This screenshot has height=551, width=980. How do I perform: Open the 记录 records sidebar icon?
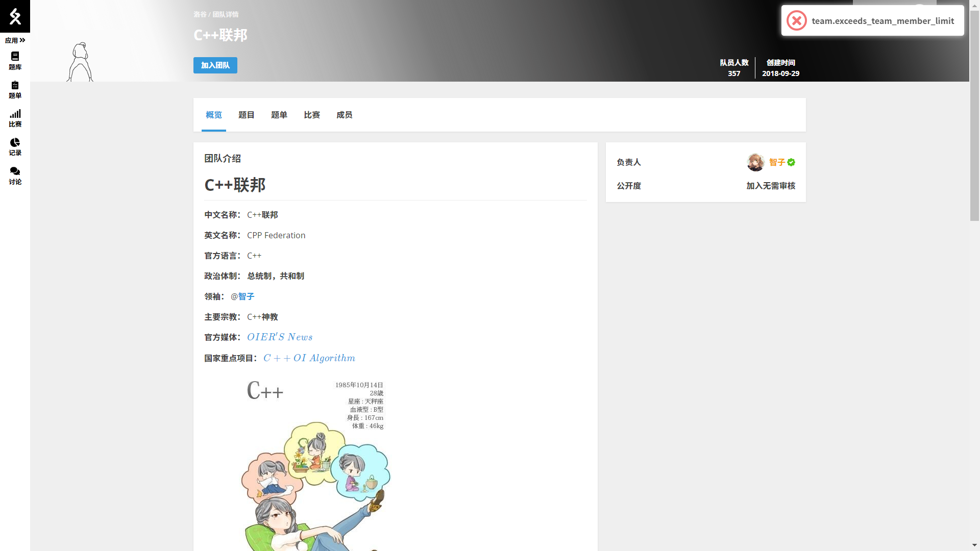pyautogui.click(x=15, y=146)
